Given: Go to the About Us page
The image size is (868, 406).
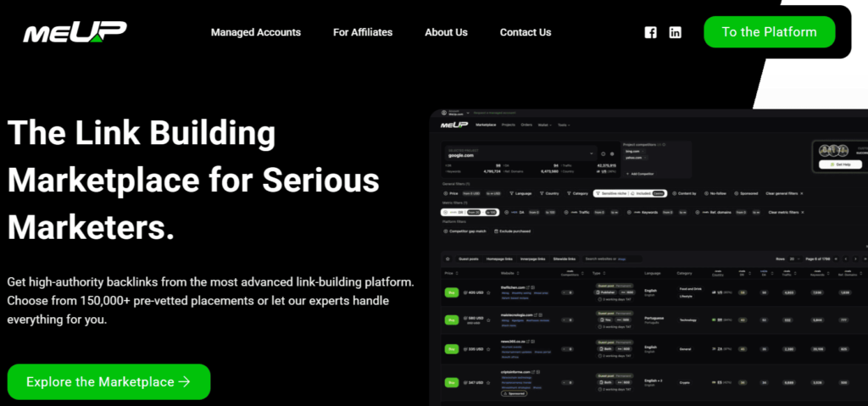Looking at the screenshot, I should pyautogui.click(x=446, y=32).
